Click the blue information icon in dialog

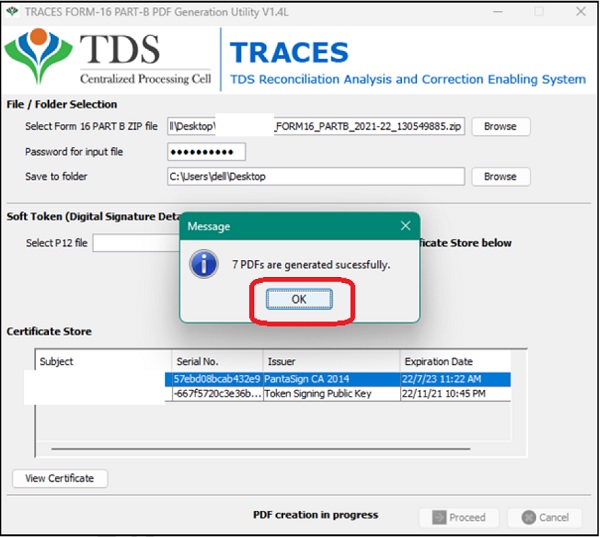pos(204,264)
